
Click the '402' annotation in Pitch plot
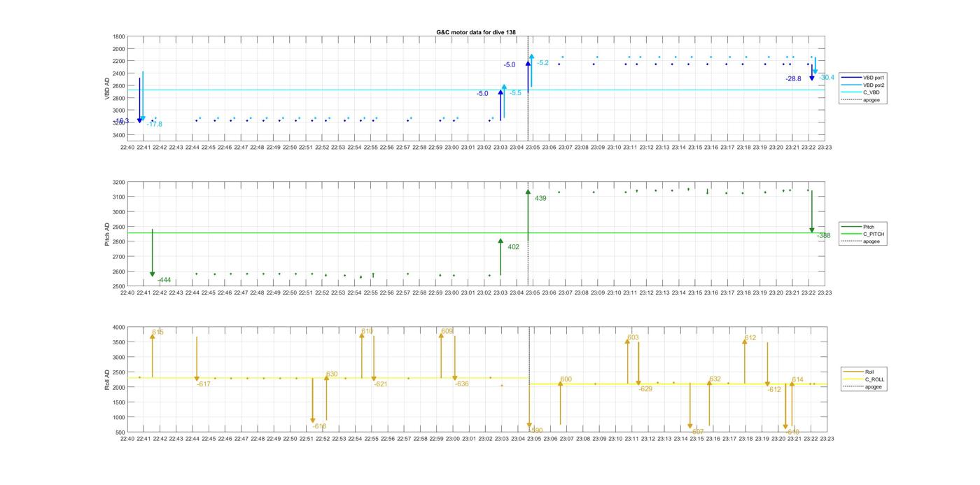(x=513, y=247)
